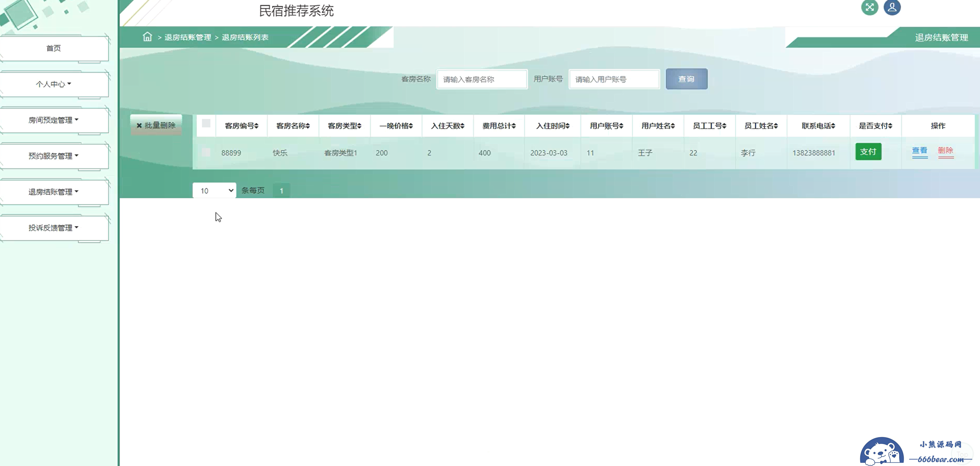Viewport: 980px width, 466px height.
Task: Expand 预约服务管理 sidebar menu
Action: click(x=54, y=156)
